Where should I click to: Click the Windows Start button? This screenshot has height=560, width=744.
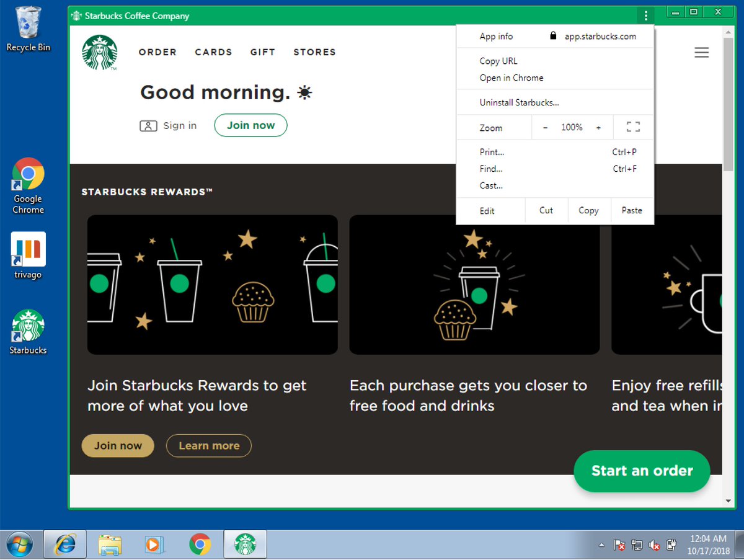20,544
